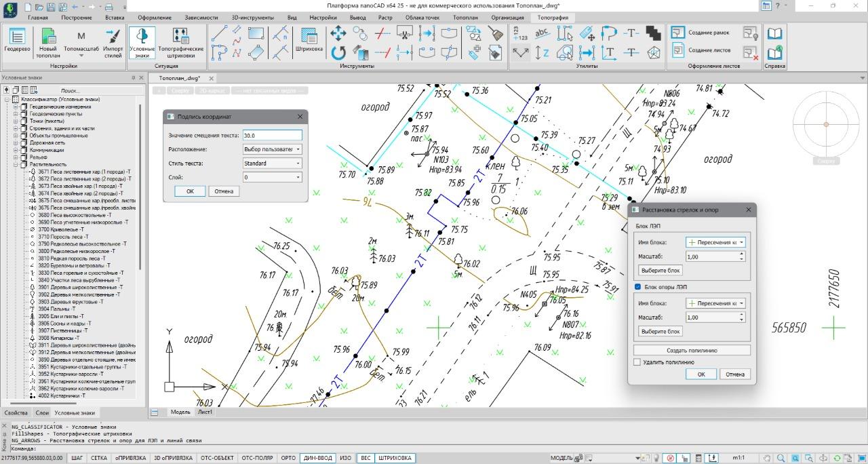Click the Создание рамок icon
Screen dimensions: 868x464
pyautogui.click(x=679, y=33)
